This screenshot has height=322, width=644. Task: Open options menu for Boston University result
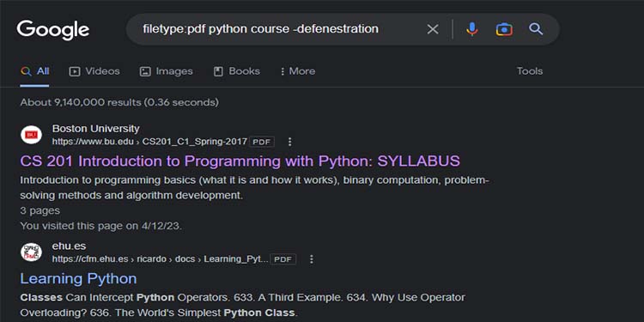290,142
